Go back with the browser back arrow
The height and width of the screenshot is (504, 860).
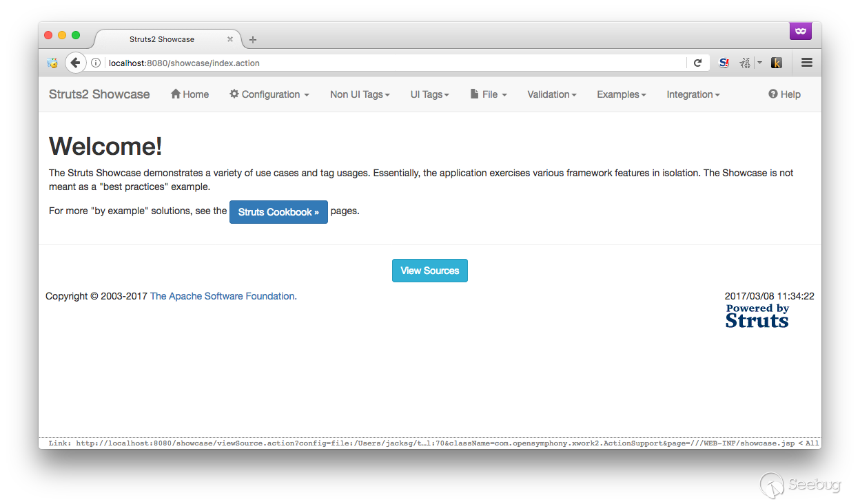coord(75,63)
